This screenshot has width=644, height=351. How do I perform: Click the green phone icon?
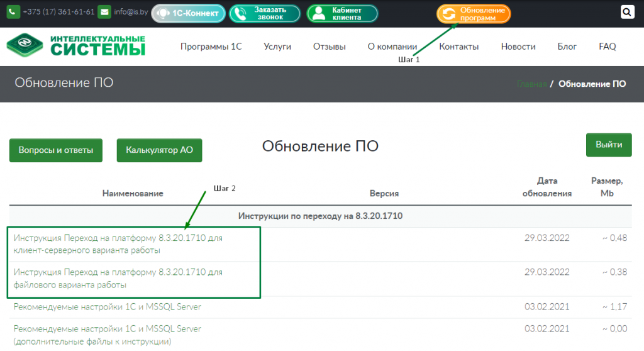[13, 12]
